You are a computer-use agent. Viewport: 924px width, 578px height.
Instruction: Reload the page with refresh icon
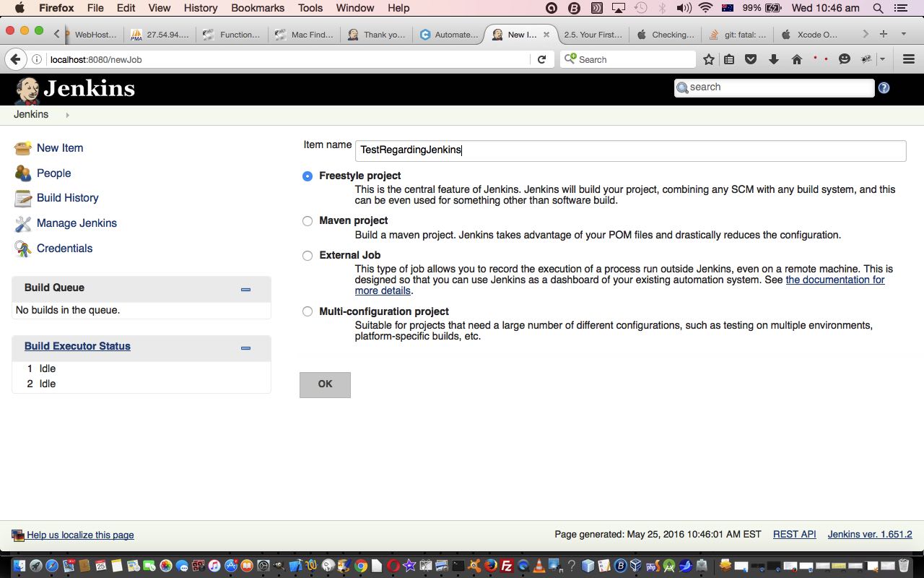click(x=541, y=59)
